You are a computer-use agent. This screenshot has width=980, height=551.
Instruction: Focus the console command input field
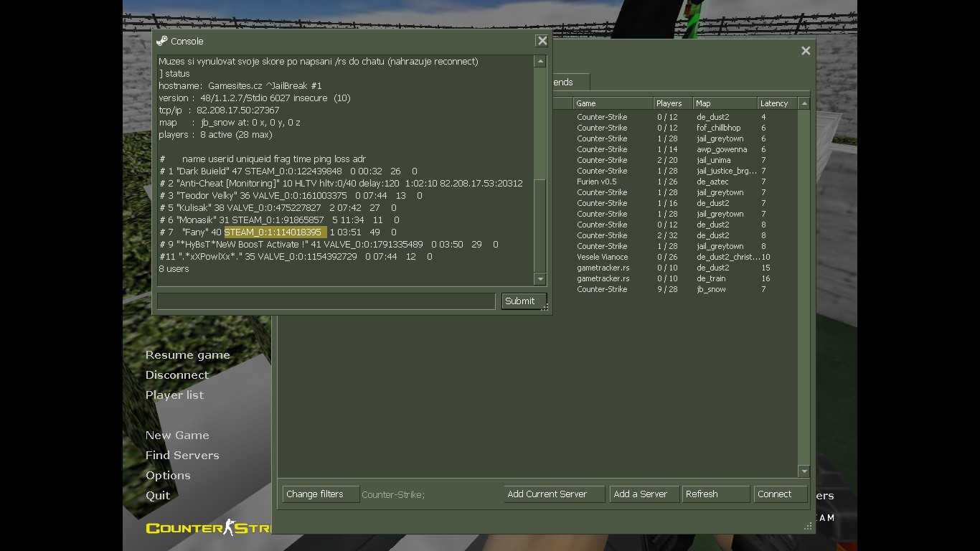[x=326, y=301]
